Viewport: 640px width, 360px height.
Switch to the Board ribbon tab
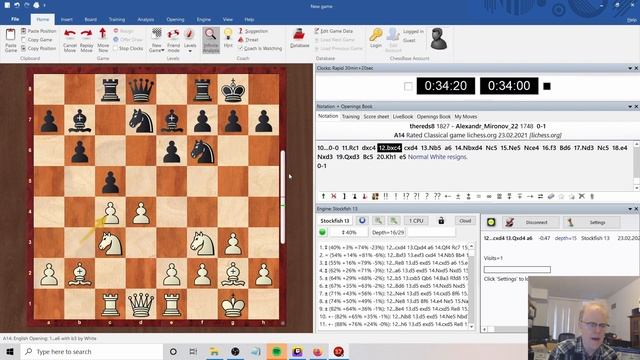click(x=91, y=20)
